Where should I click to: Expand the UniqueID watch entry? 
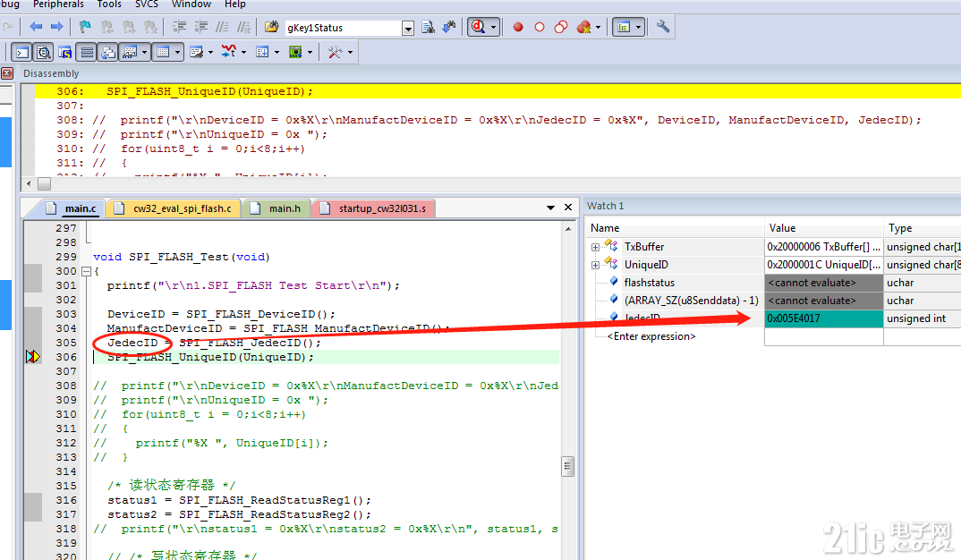tap(595, 266)
